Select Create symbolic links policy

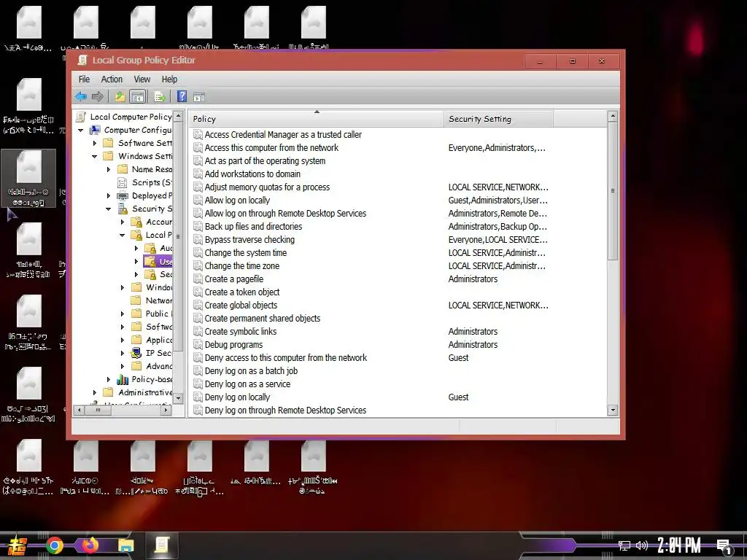[x=241, y=332]
